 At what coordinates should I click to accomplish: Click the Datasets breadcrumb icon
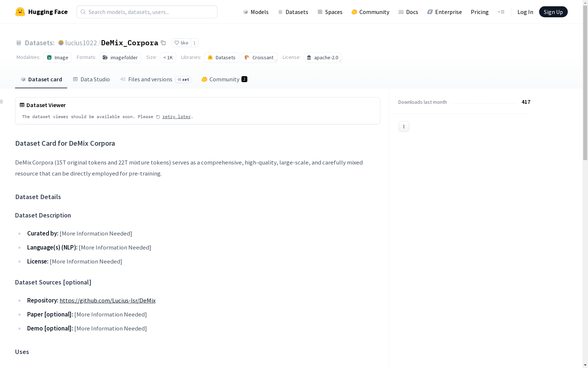19,43
